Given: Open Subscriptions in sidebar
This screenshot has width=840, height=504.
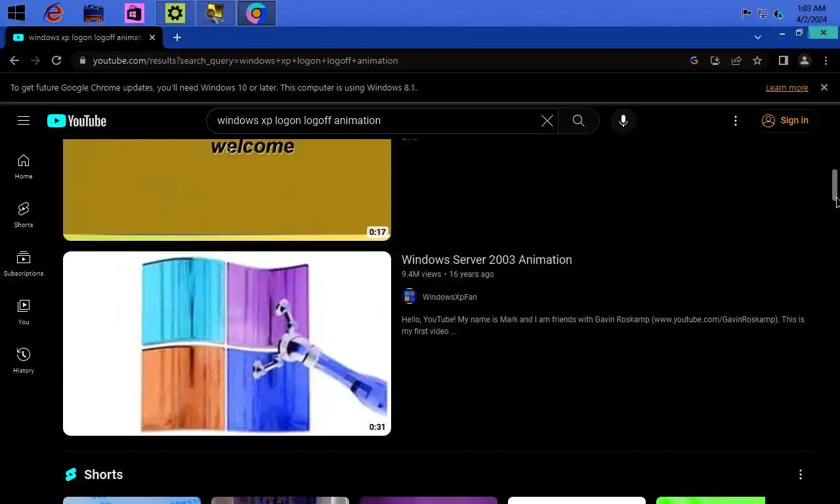Looking at the screenshot, I should pos(24,264).
